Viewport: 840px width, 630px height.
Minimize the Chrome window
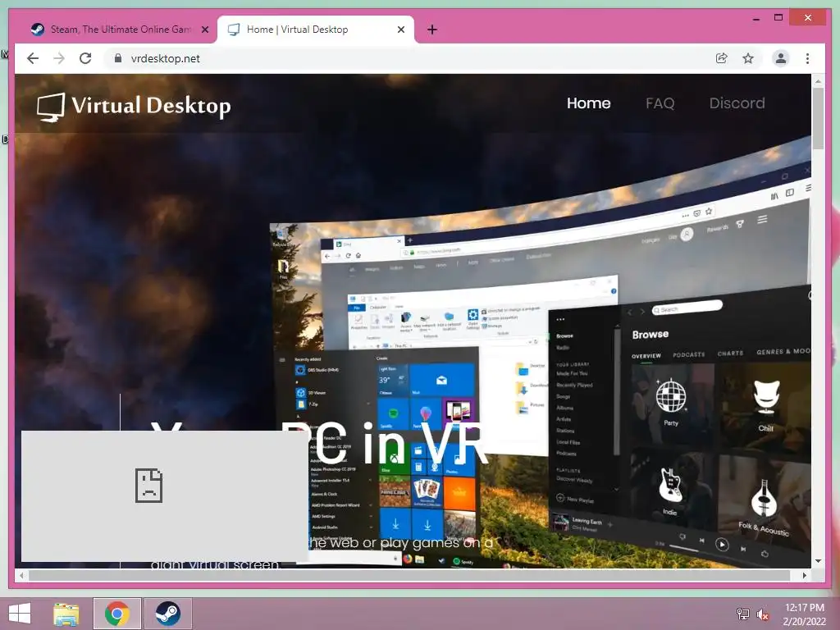click(x=756, y=18)
